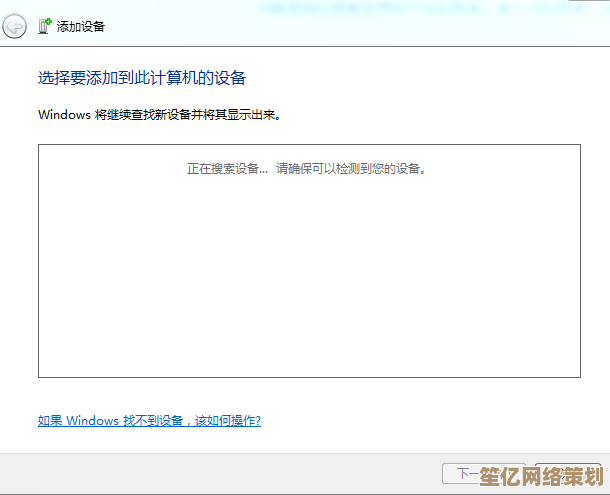Click the add device icon beside the title
Viewport: 610px width, 495px height.
point(43,27)
